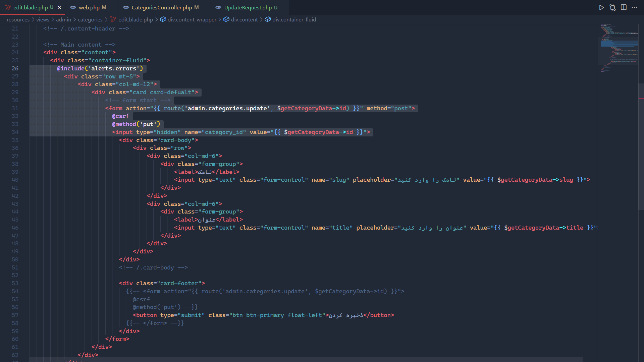644x362 pixels.
Task: Click 'div.content-wrapper' breadcrumb symbol
Action: (192, 20)
